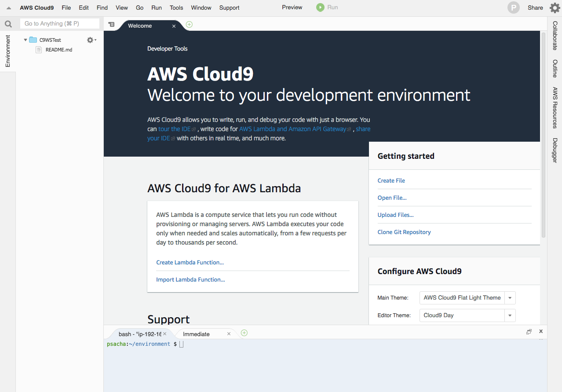Open the Find menu
Image resolution: width=562 pixels, height=392 pixels.
click(102, 7)
